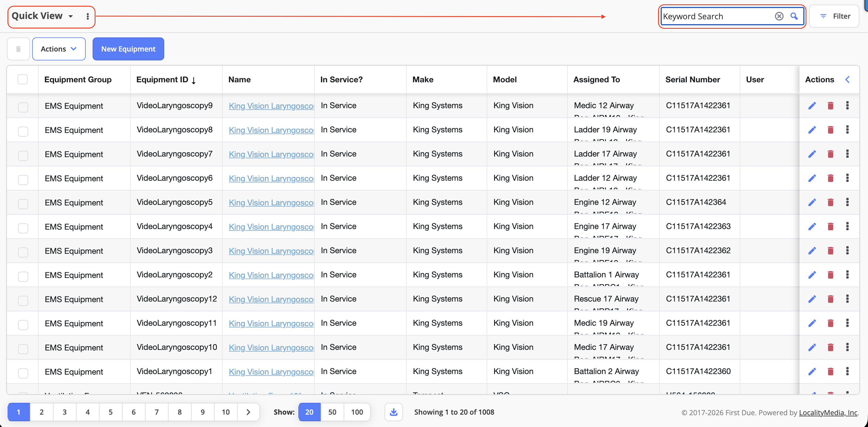Sort by the Equipment ID column
This screenshot has width=868, height=427.
166,79
